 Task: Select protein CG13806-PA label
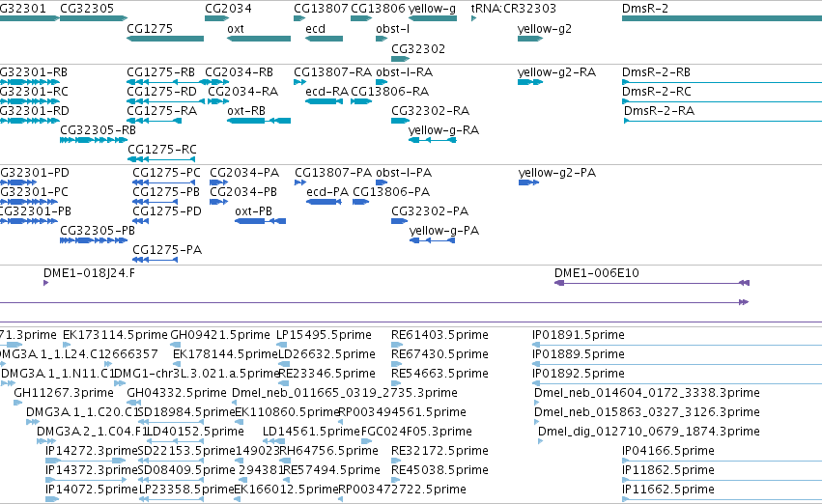click(391, 192)
